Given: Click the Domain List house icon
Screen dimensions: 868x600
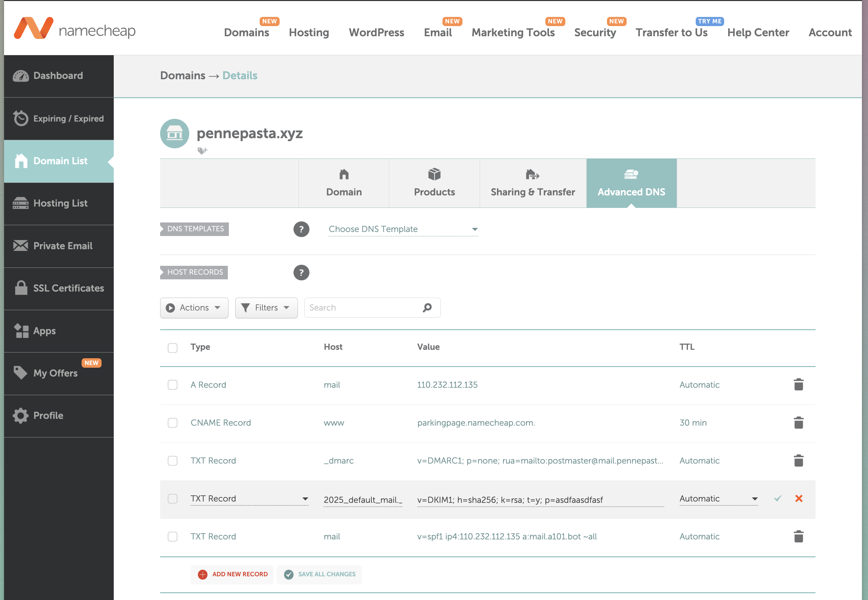Looking at the screenshot, I should coord(21,161).
